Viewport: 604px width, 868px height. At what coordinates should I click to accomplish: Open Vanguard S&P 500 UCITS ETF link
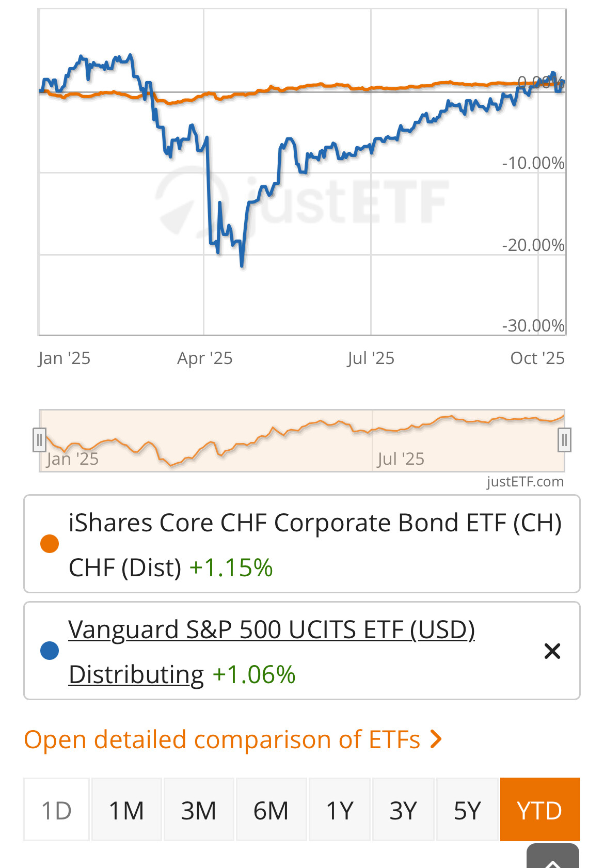point(271,630)
